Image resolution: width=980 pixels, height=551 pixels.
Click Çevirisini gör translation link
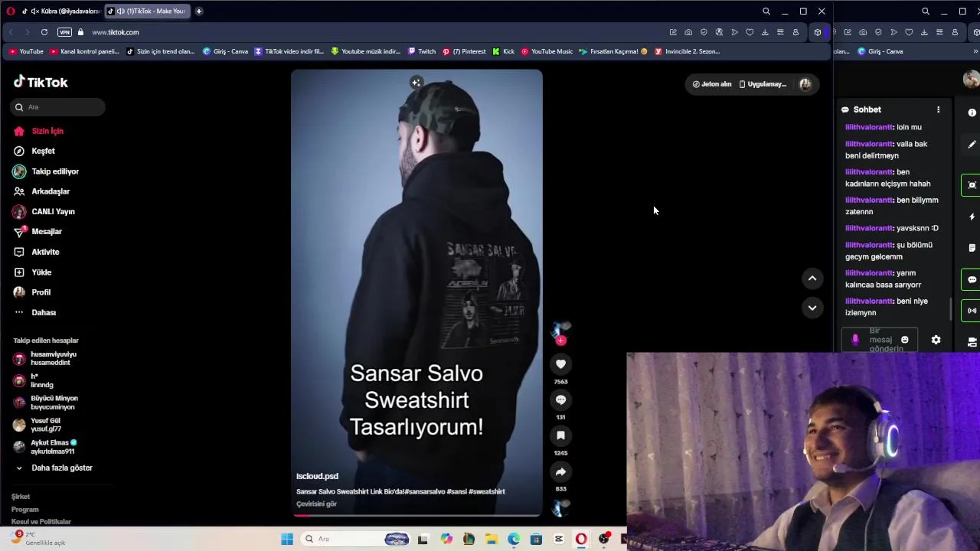(316, 504)
